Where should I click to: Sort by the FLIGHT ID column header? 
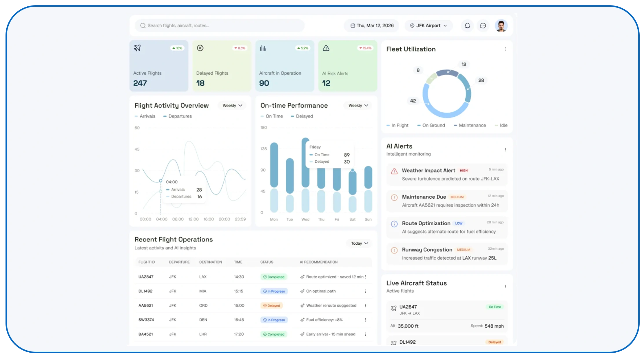[x=147, y=262]
